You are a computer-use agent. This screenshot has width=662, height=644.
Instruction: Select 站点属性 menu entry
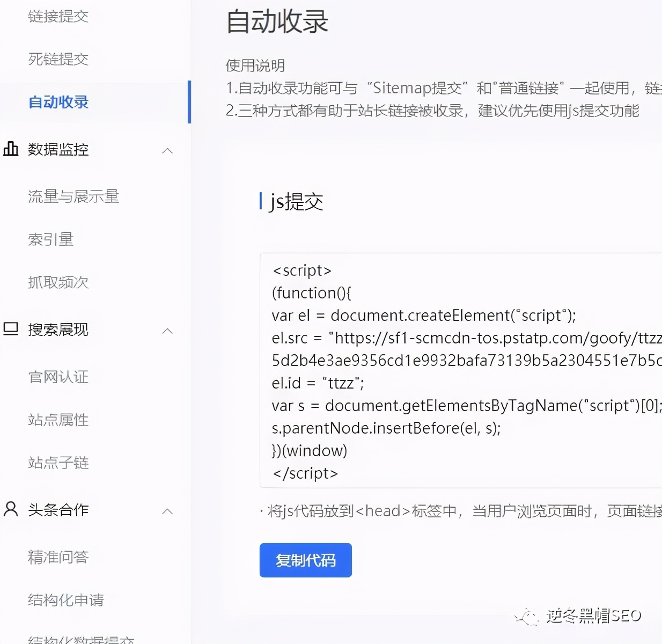click(58, 420)
